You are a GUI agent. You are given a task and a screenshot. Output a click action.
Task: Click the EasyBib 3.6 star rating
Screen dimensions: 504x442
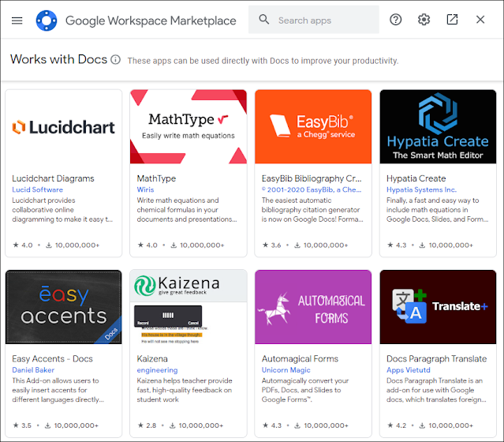coord(271,245)
